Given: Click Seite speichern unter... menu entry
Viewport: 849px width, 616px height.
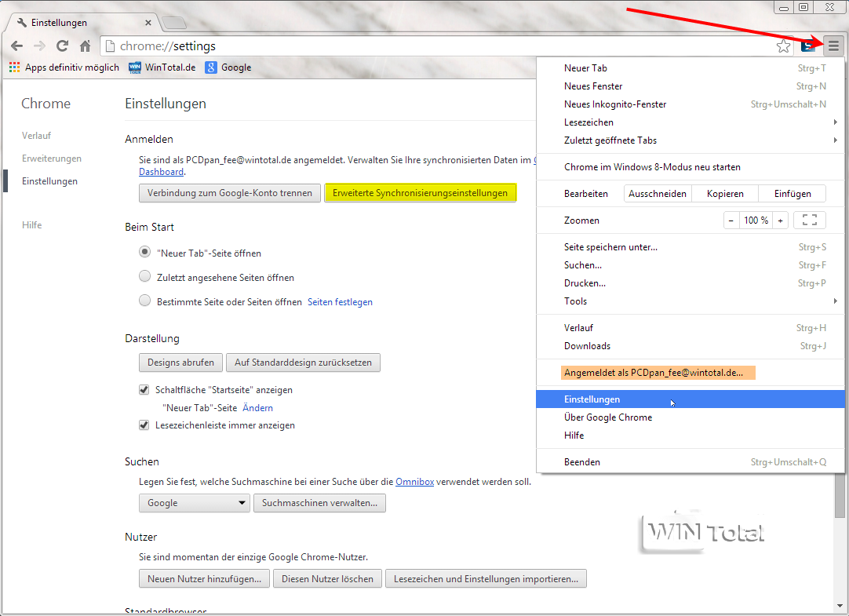Looking at the screenshot, I should pyautogui.click(x=690, y=247).
